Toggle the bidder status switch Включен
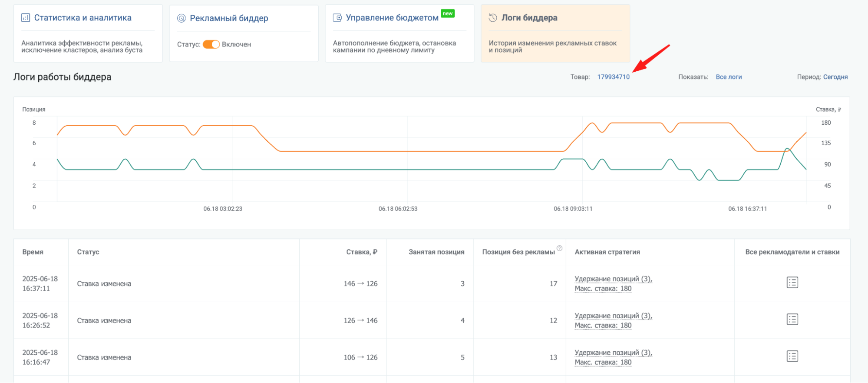868x383 pixels. [x=211, y=44]
